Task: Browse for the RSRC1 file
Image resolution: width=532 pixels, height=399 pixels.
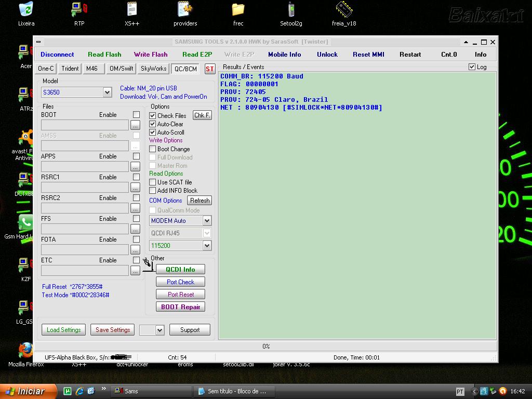Action: (135, 187)
